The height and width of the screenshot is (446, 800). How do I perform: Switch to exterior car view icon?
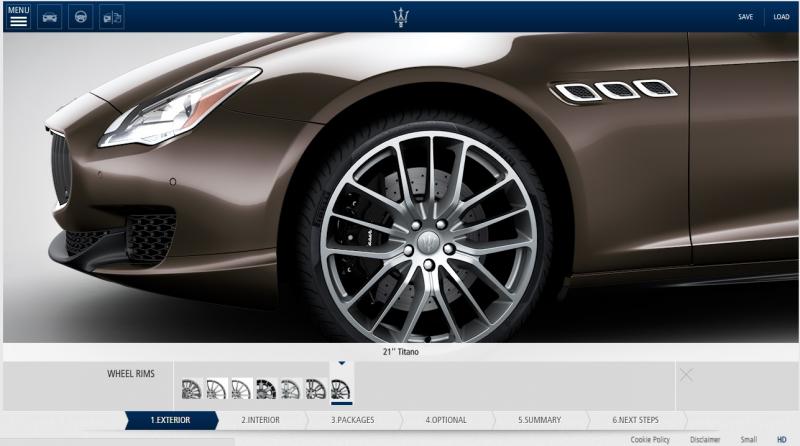point(49,17)
